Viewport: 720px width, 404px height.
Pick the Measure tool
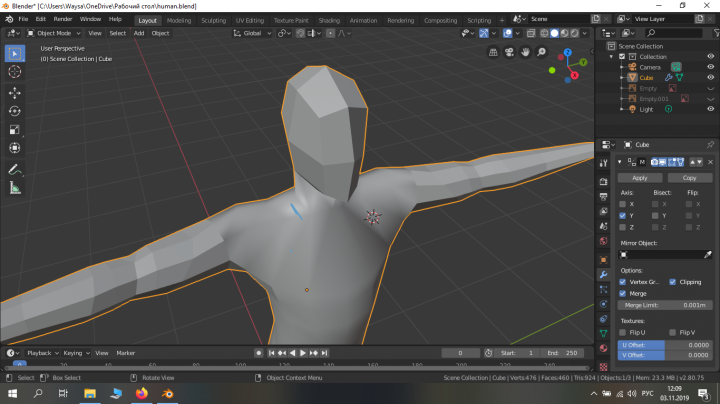point(15,188)
